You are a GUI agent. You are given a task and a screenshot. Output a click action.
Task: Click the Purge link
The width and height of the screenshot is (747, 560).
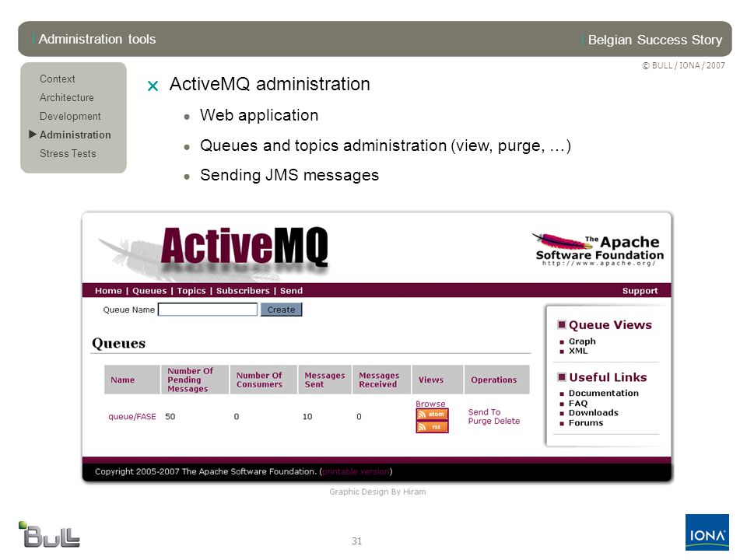[x=480, y=421]
